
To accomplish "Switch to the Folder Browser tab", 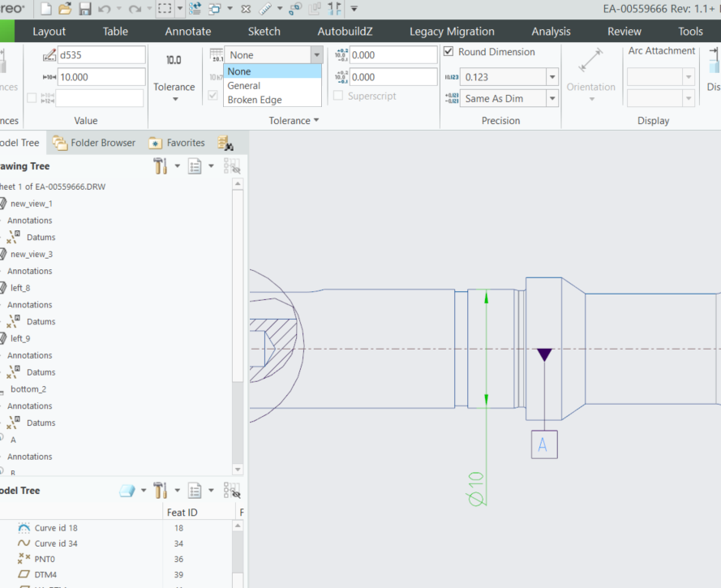I will 94,143.
